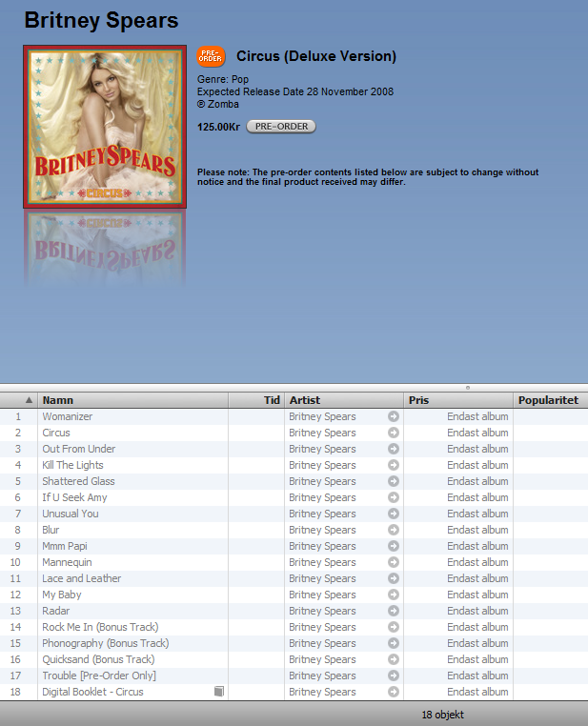Select the track named Circus in list
Image resolution: width=588 pixels, height=726 pixels.
point(56,433)
